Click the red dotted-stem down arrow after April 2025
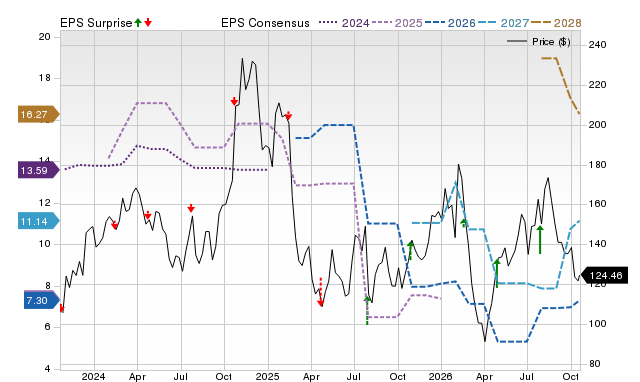 (x=321, y=292)
